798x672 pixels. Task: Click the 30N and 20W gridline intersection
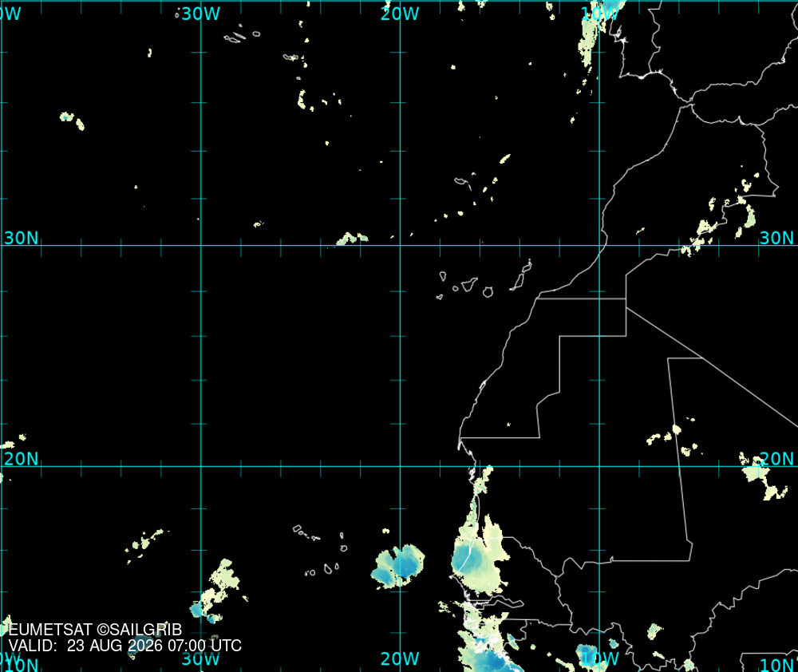click(400, 245)
